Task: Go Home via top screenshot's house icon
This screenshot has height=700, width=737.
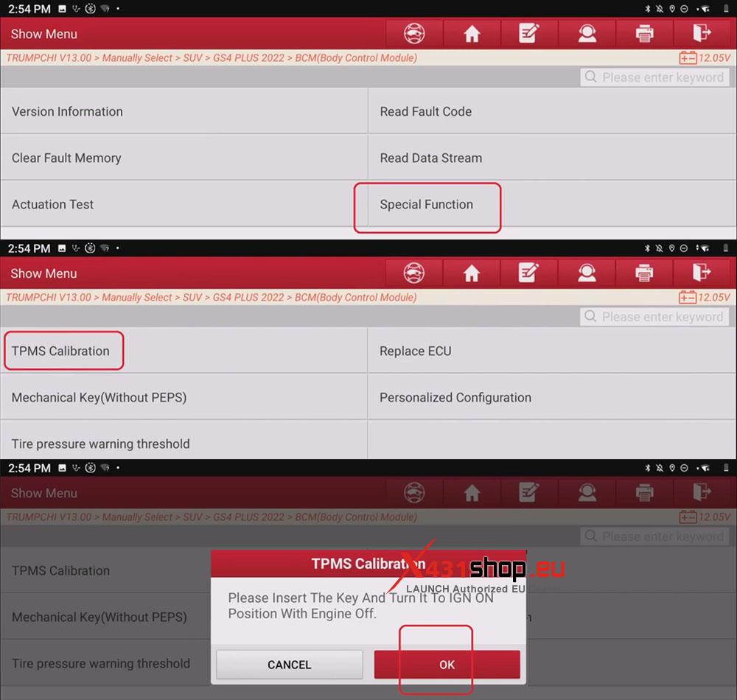Action: click(472, 33)
